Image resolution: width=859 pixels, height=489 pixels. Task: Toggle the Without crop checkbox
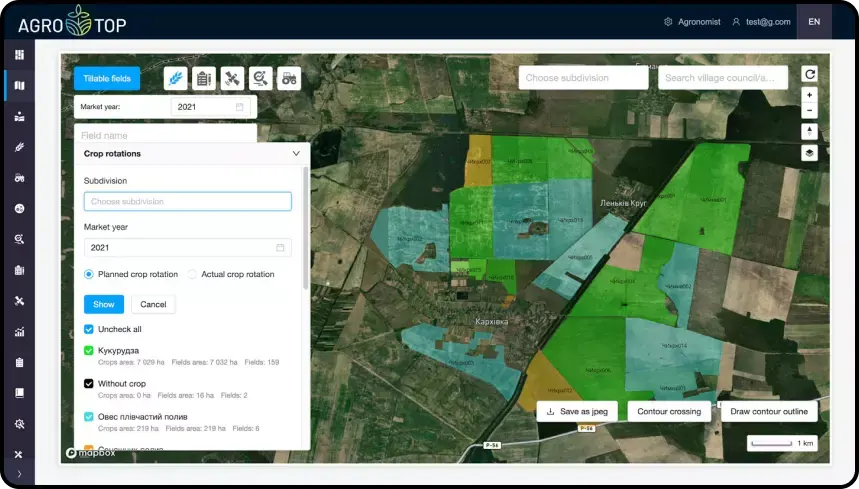89,383
